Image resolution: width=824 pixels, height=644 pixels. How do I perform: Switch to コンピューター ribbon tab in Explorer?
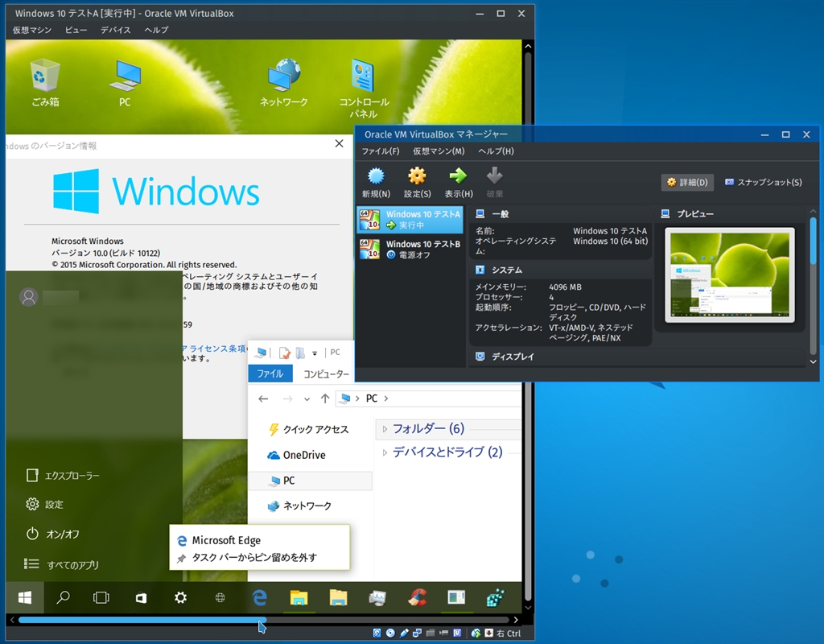click(327, 374)
